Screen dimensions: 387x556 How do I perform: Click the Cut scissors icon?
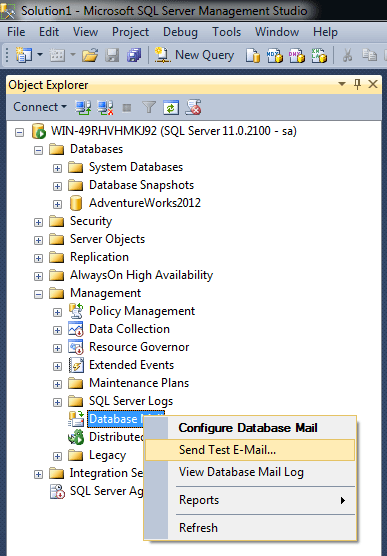[x=347, y=55]
